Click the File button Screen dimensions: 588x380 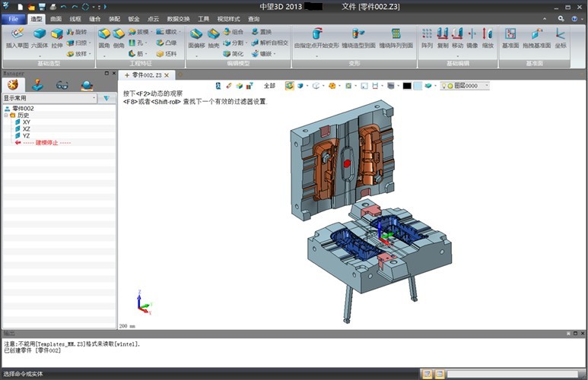pyautogui.click(x=13, y=18)
